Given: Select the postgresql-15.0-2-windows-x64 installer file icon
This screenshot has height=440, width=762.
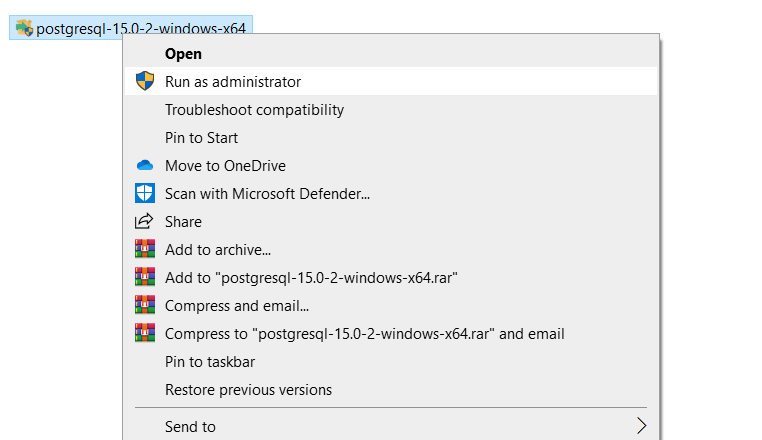Looking at the screenshot, I should pyautogui.click(x=24, y=28).
